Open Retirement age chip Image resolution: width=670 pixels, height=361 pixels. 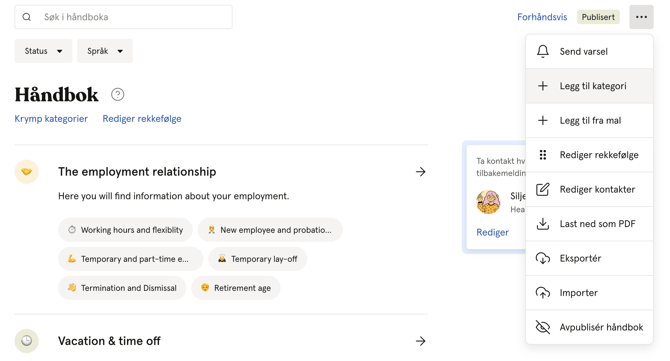tap(236, 288)
